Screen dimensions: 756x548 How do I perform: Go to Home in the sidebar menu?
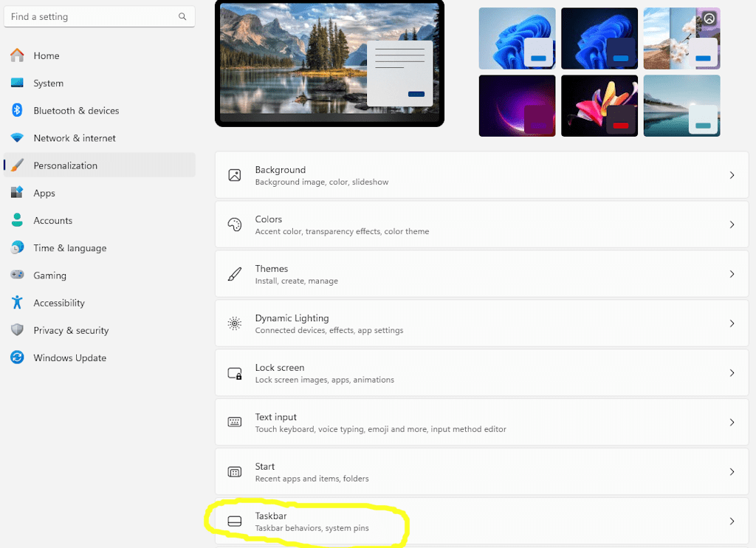tap(46, 55)
